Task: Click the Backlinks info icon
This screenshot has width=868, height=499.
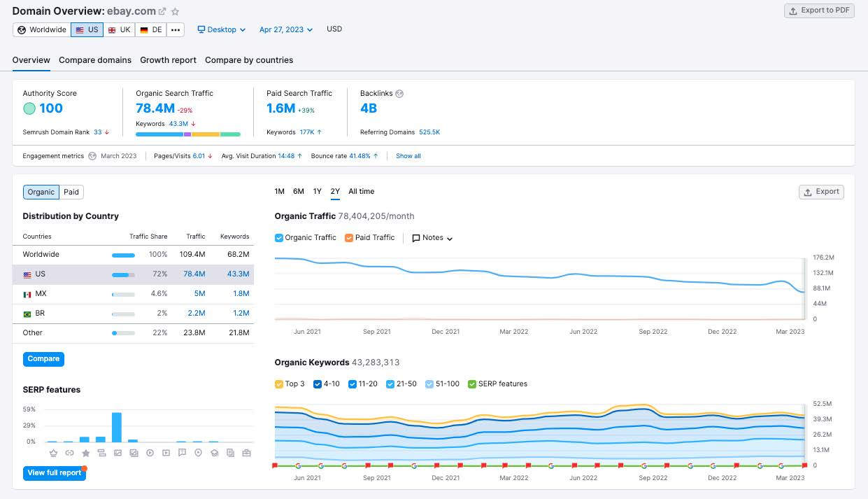Action: (399, 93)
